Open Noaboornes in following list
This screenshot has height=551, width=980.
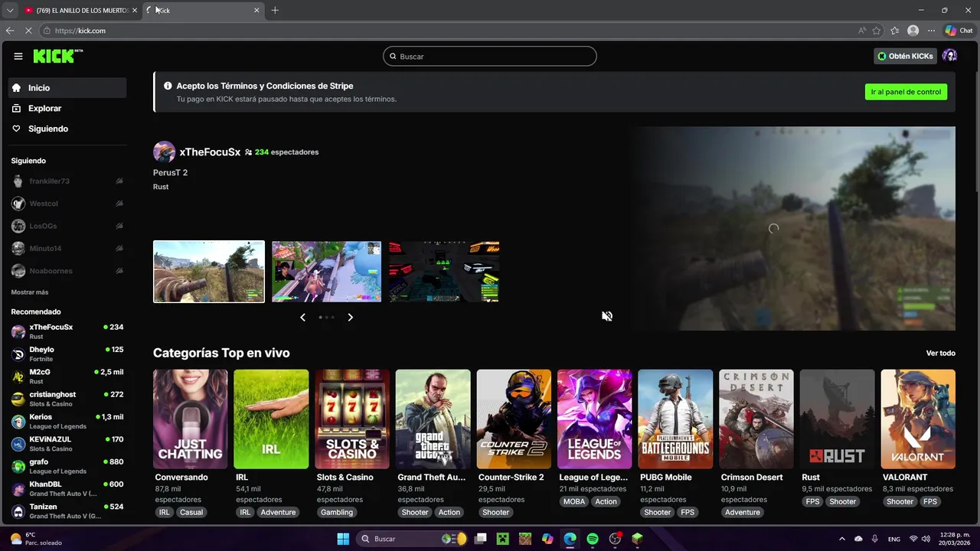[x=67, y=271]
